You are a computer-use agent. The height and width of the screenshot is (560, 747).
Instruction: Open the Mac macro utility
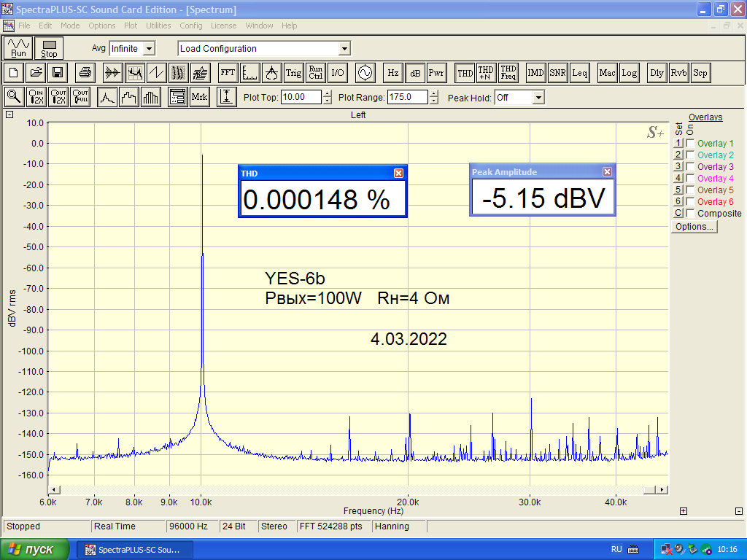tap(608, 73)
